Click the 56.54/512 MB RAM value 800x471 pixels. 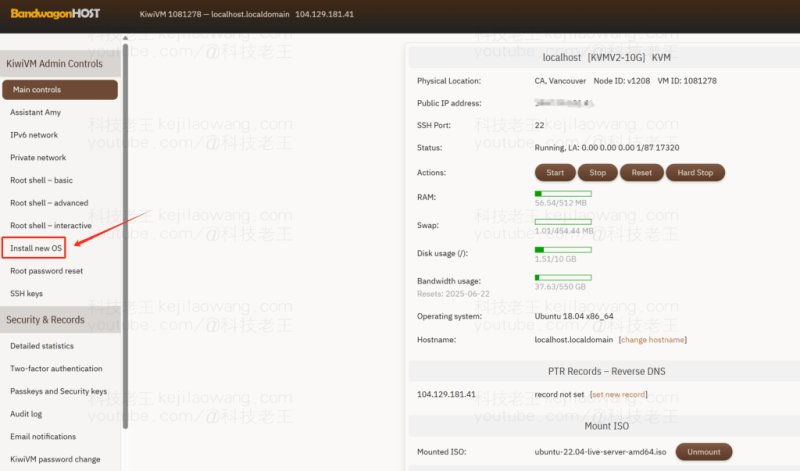[x=560, y=203]
